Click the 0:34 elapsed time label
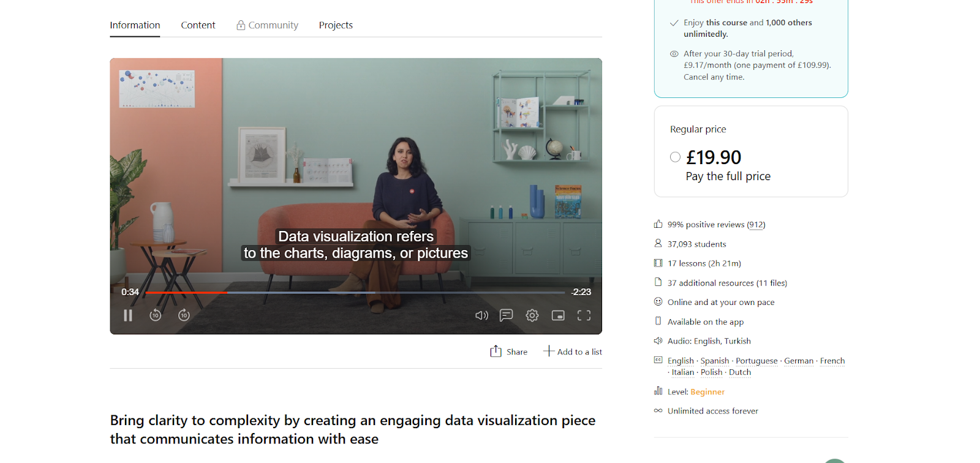This screenshot has width=980, height=463. click(130, 292)
